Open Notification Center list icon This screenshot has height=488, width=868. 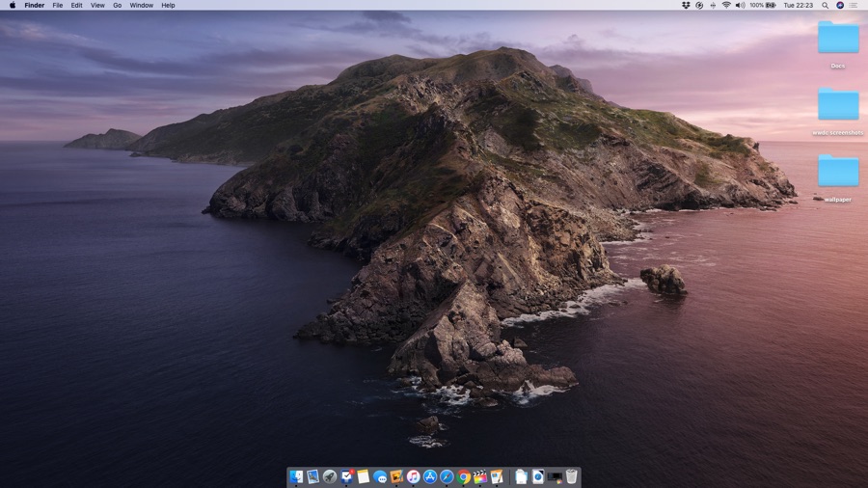click(854, 5)
